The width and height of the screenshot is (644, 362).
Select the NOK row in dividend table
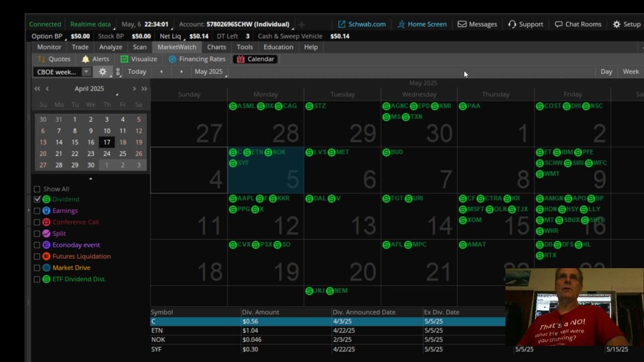tap(328, 340)
